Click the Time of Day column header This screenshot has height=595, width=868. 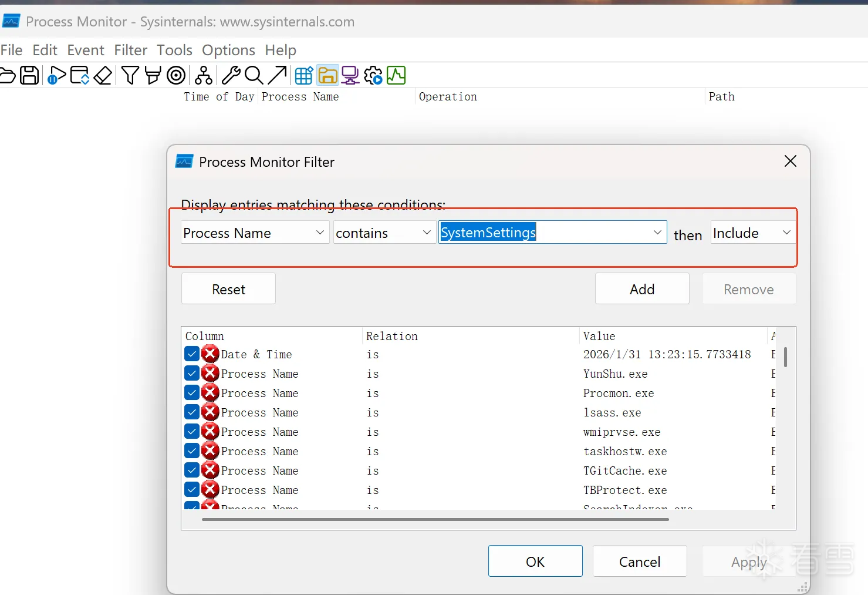pos(219,97)
